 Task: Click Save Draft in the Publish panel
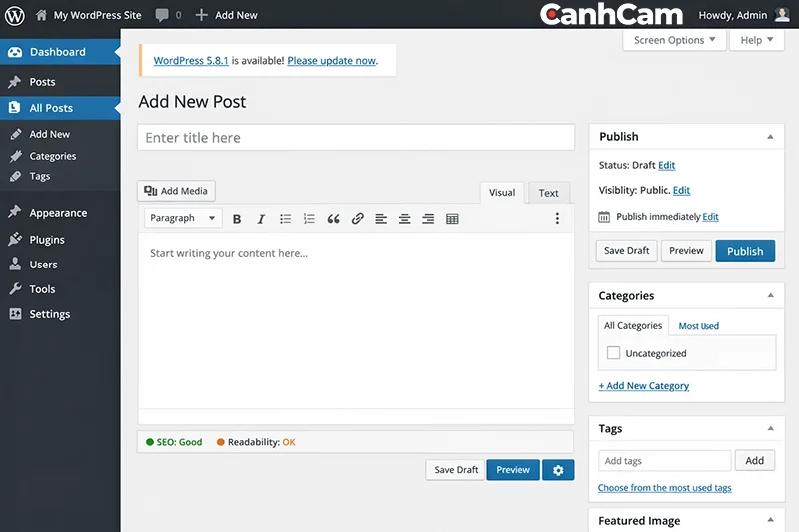(627, 251)
